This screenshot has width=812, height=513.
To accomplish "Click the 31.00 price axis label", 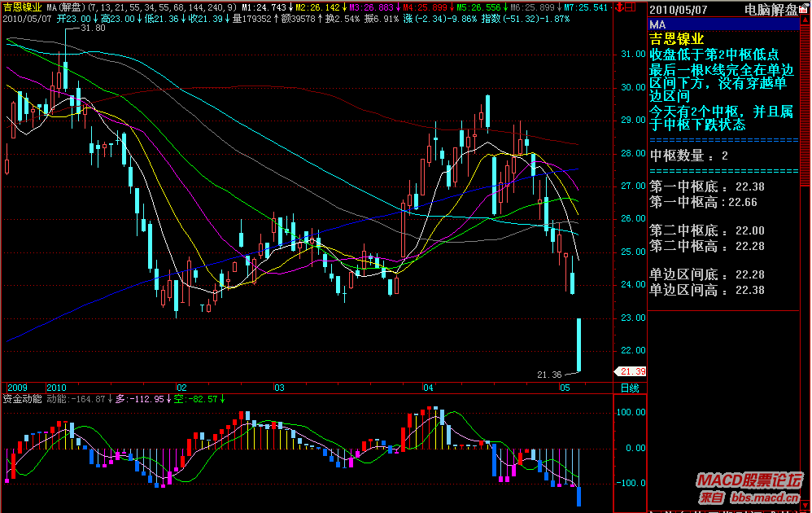I will coord(633,54).
